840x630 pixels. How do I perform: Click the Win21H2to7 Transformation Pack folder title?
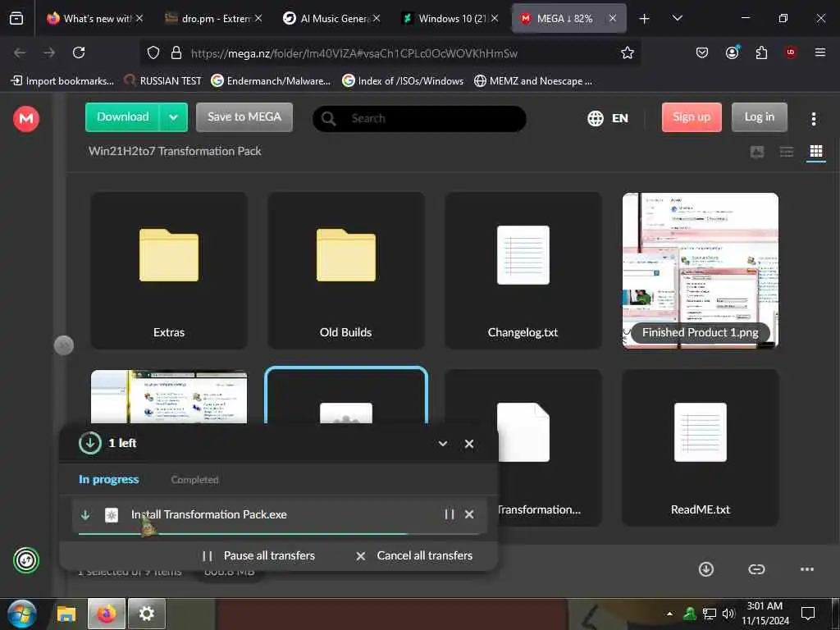175,151
